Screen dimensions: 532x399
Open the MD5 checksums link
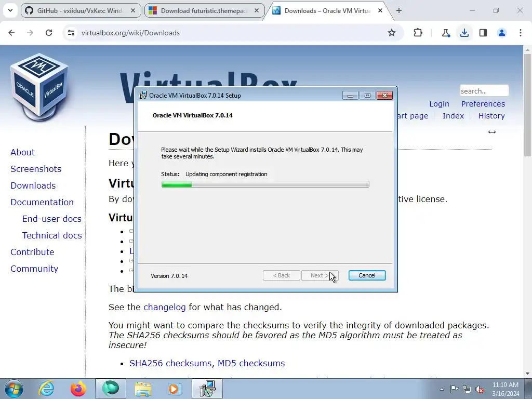click(x=251, y=363)
